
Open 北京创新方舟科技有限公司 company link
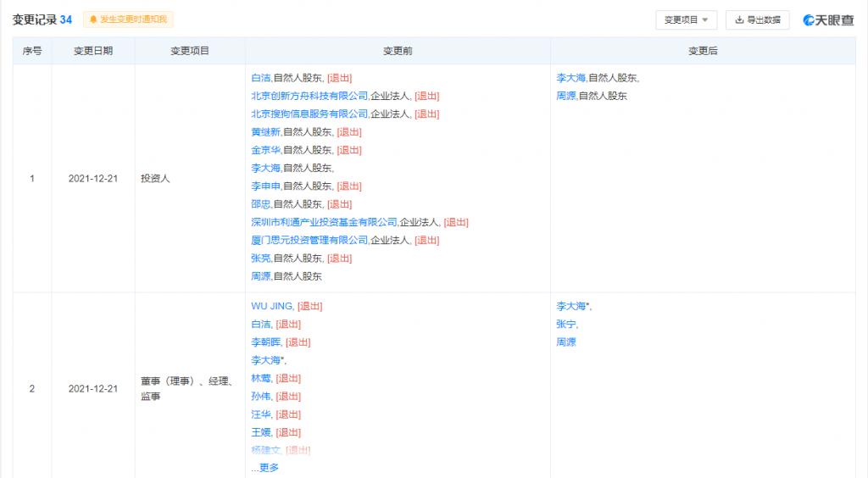click(309, 96)
